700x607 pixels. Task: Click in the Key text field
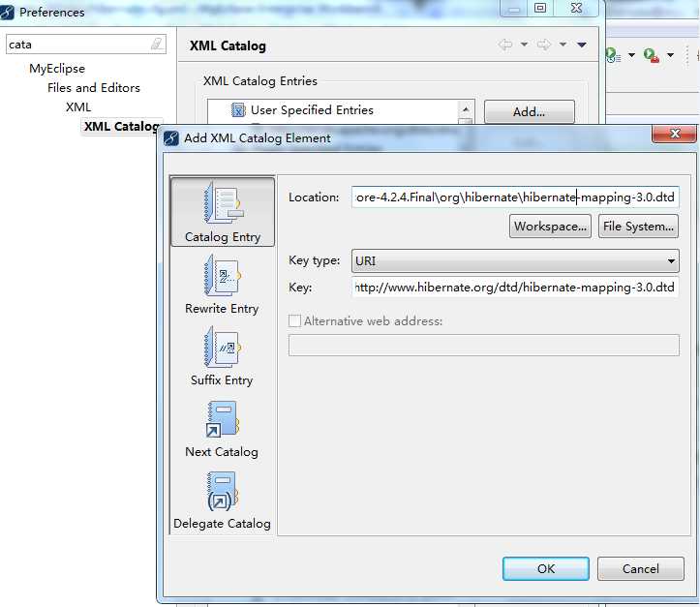tap(515, 288)
